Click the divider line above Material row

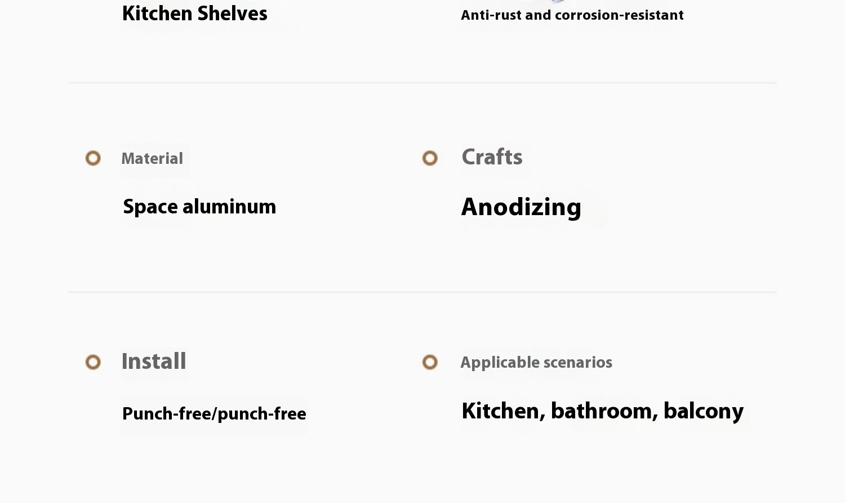click(422, 83)
